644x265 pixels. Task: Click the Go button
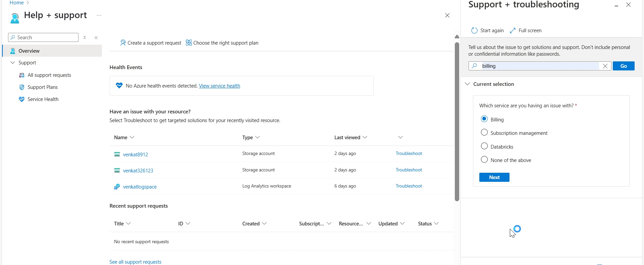click(624, 66)
